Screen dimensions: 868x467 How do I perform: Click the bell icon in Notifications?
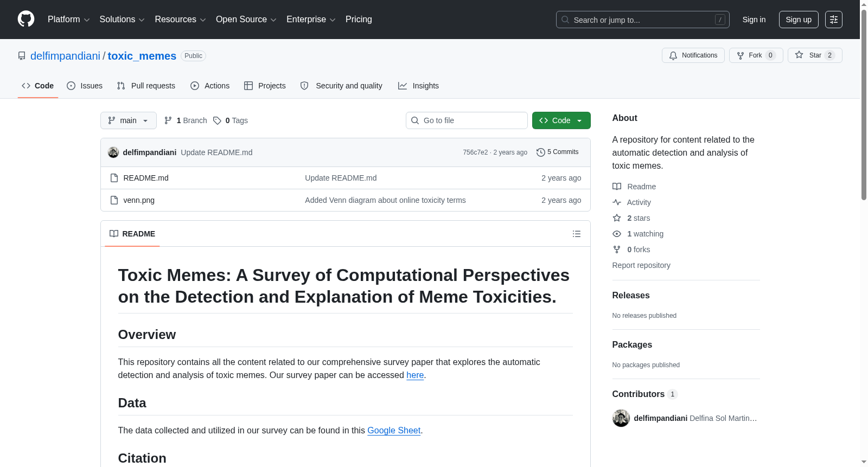[x=673, y=55]
